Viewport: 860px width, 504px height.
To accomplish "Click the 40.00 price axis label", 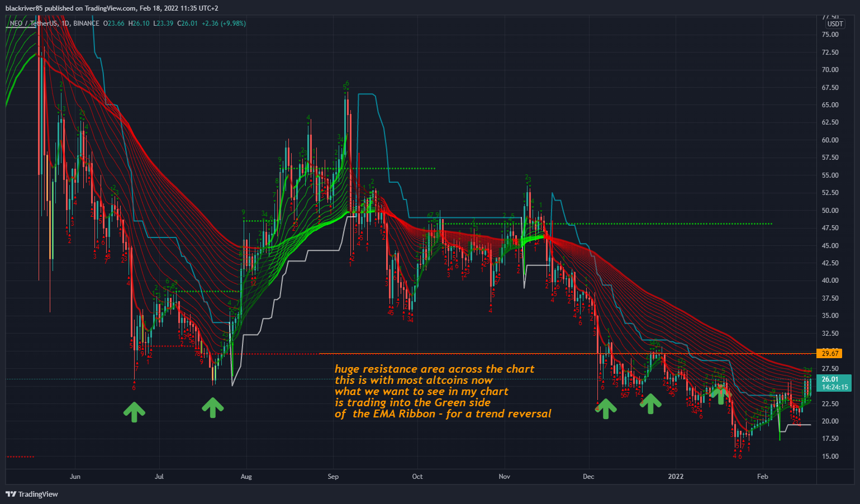I will (x=830, y=280).
